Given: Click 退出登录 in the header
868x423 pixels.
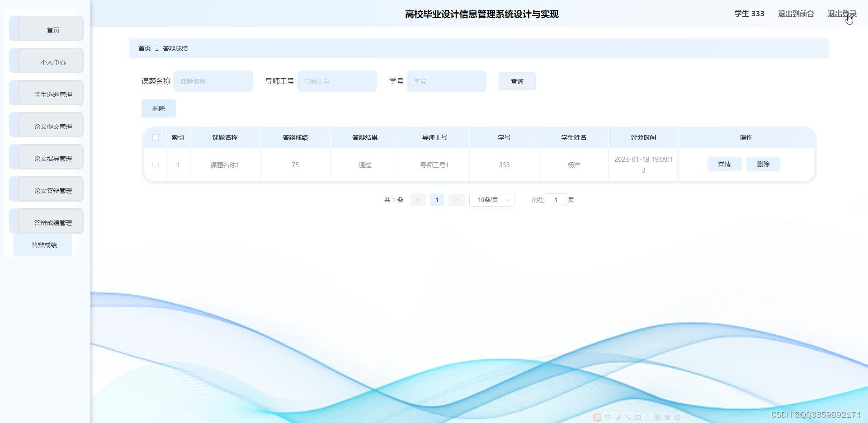Looking at the screenshot, I should (x=842, y=14).
